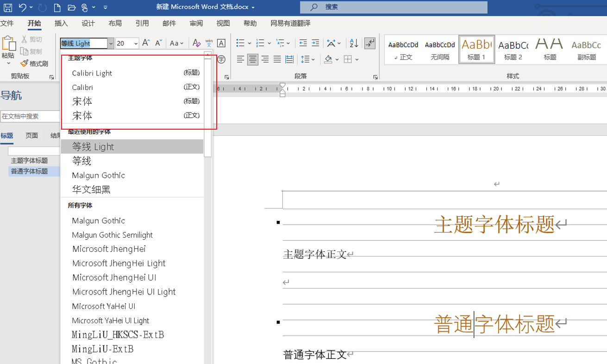Toggle touch/mouse mode icon
Viewport: 607px width, 364px height.
[x=84, y=7]
